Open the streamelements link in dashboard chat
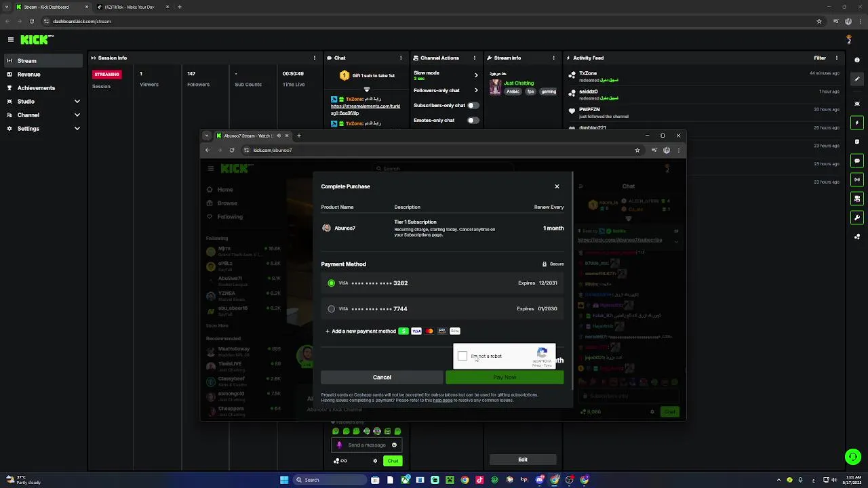 (x=366, y=109)
